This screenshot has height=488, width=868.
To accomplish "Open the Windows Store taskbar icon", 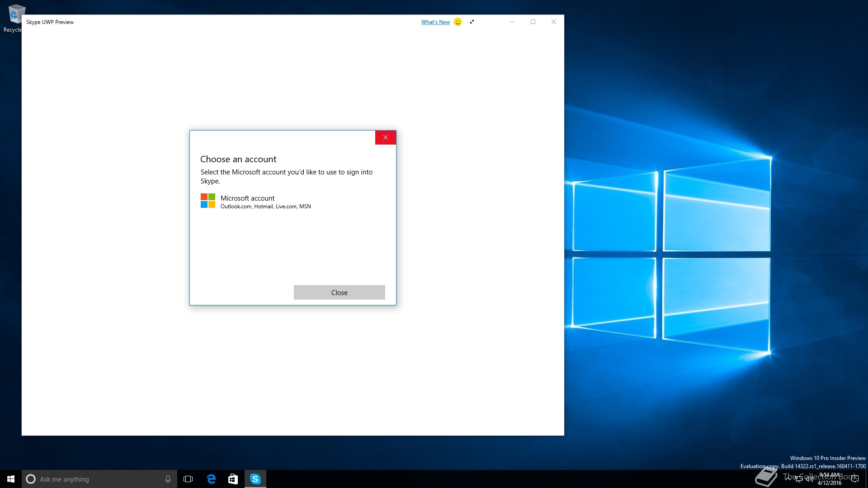I will coord(233,479).
